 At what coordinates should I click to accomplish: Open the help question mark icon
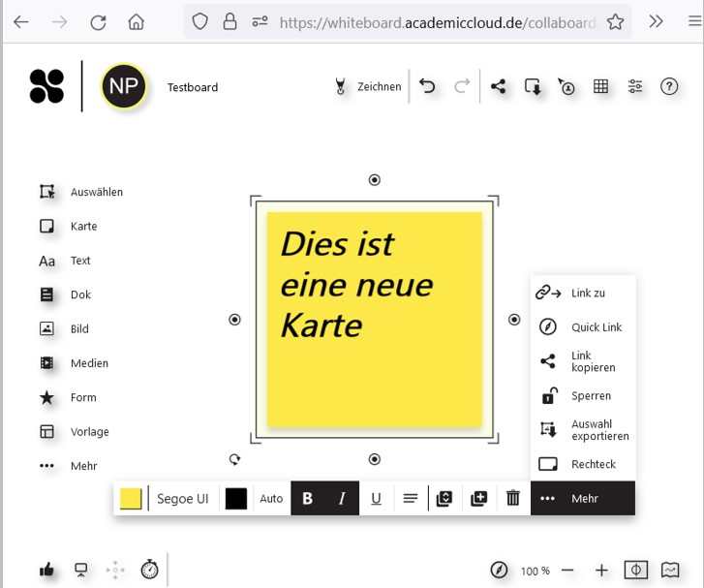point(669,86)
